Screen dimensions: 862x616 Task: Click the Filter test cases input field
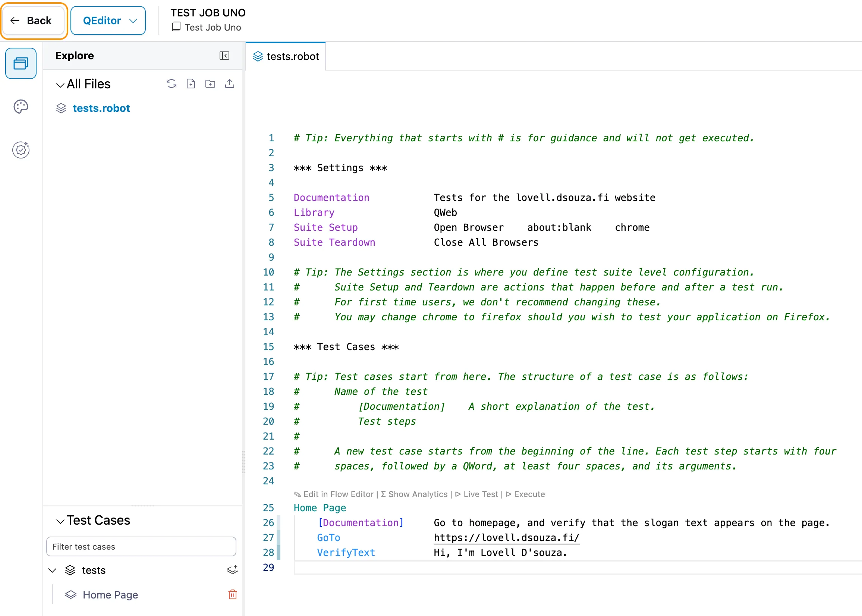pos(141,547)
